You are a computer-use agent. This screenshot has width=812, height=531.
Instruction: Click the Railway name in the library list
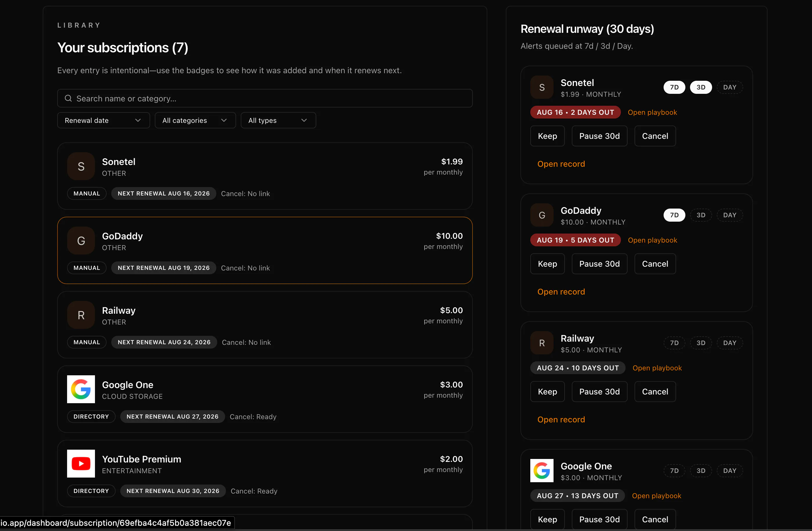pos(119,311)
